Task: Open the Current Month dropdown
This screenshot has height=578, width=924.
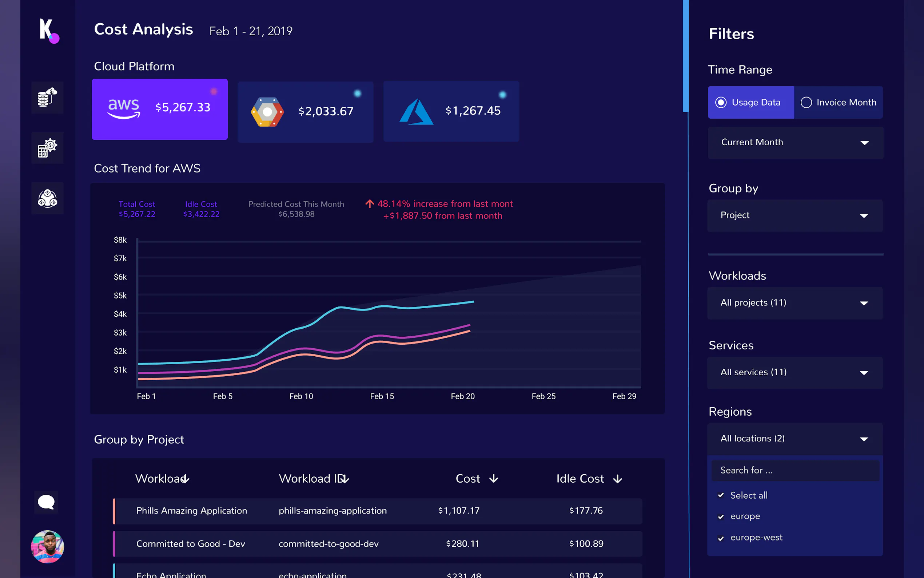Action: 795,143
